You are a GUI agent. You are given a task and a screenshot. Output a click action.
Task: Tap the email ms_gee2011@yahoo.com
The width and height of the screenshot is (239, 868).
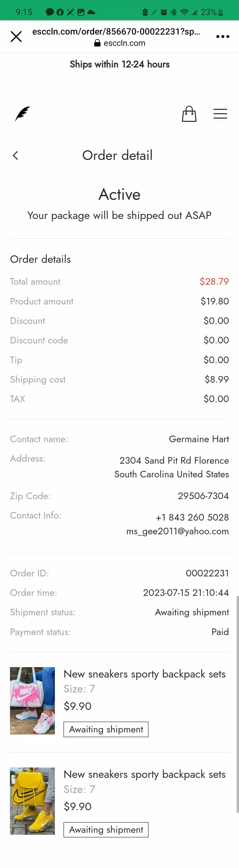pyautogui.click(x=177, y=531)
